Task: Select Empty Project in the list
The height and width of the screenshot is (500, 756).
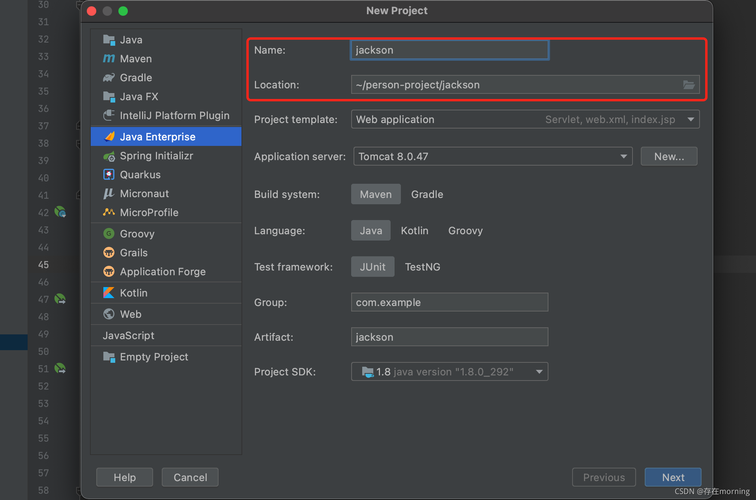Action: click(153, 357)
